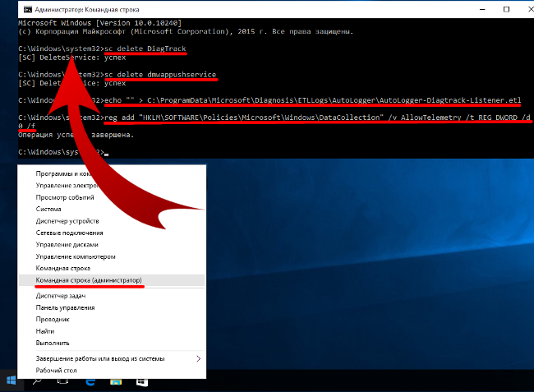Click the "reg add" AllowTelemetry command line
Viewport: 534px width, 392px height.
coord(274,122)
